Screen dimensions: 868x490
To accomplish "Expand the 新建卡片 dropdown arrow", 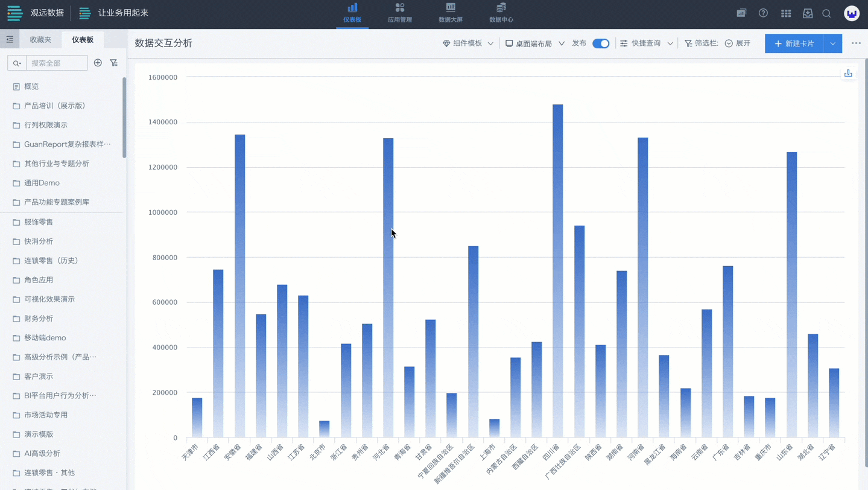I will 832,43.
